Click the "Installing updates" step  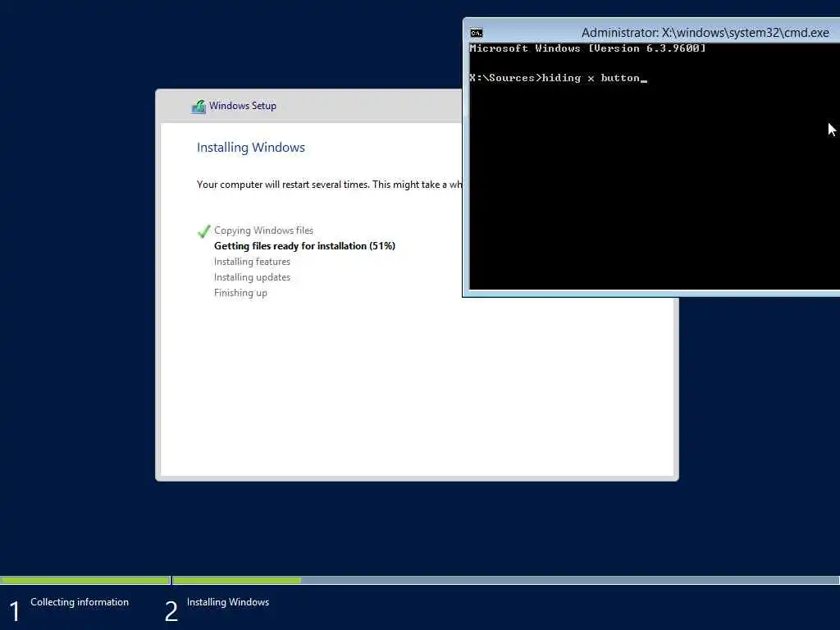coord(252,277)
